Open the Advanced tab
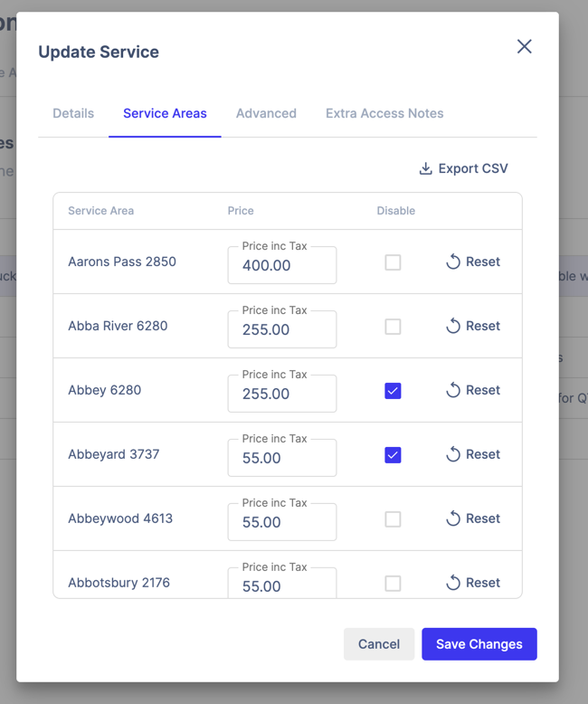The width and height of the screenshot is (588, 704). (266, 113)
